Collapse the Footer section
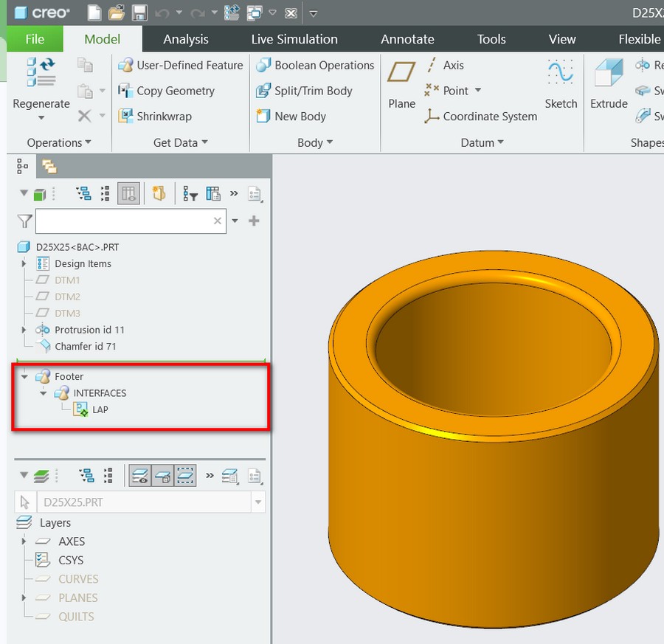The height and width of the screenshot is (644, 664). coord(24,376)
